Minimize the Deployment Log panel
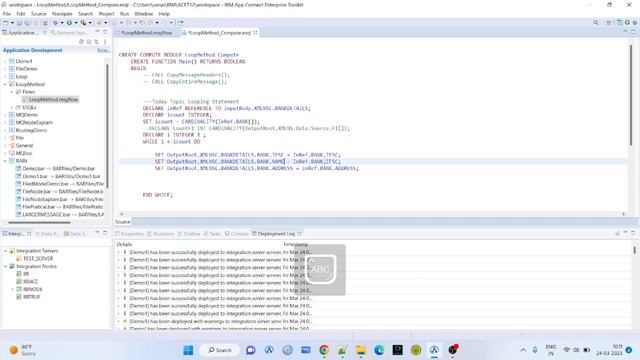This screenshot has height=360, width=640. pyautogui.click(x=625, y=233)
